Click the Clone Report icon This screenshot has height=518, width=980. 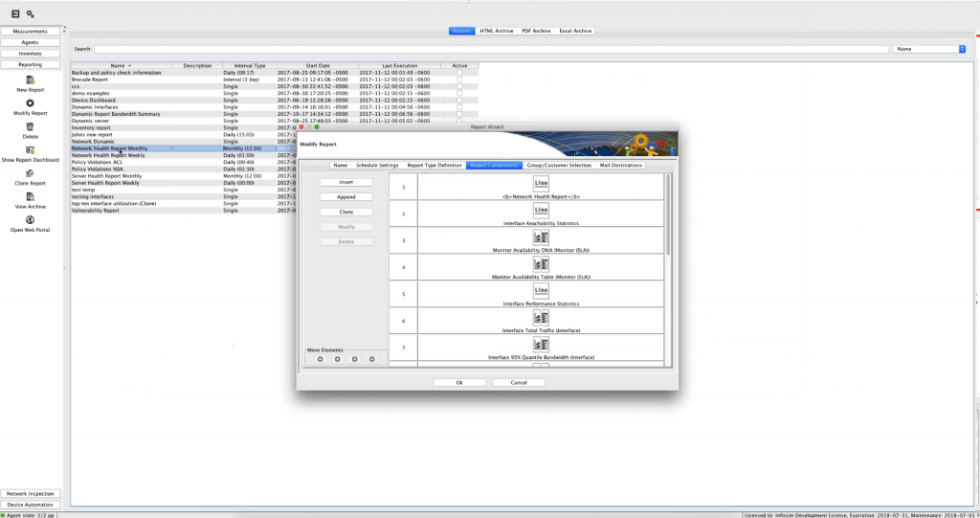coord(30,173)
